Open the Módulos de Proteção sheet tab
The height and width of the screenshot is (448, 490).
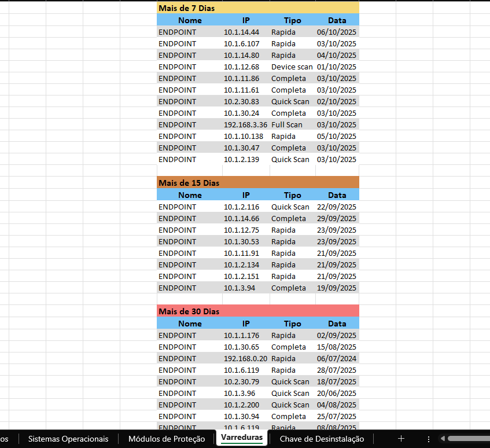167,439
